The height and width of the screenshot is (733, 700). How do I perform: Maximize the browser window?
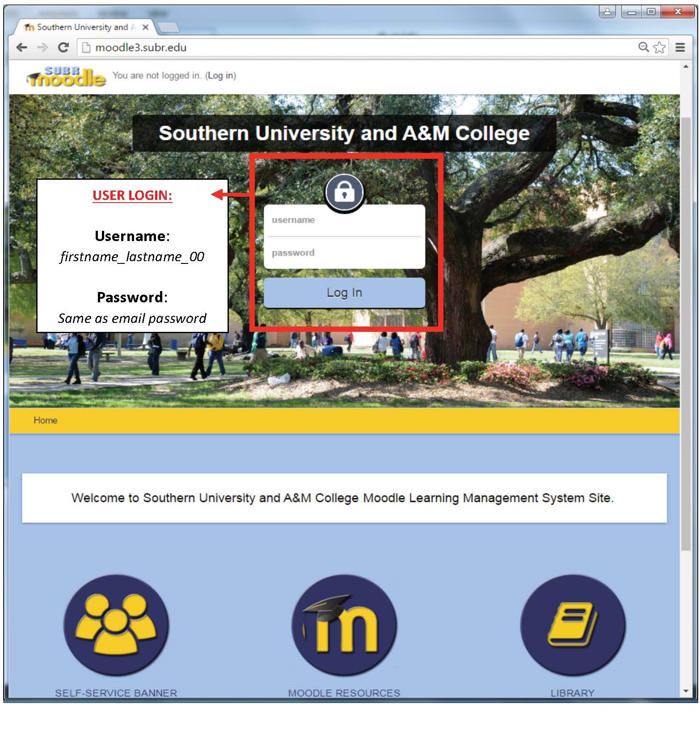click(651, 12)
